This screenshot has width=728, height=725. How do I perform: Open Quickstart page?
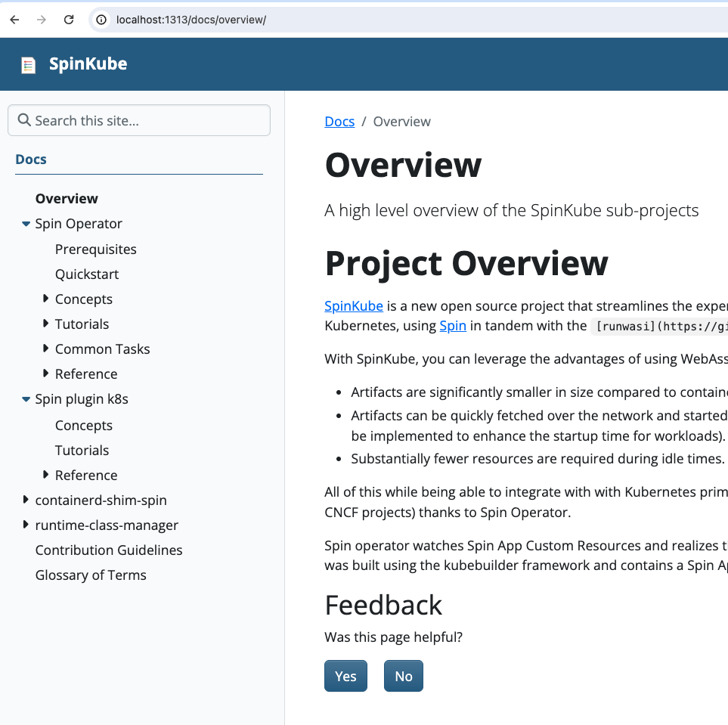click(87, 274)
